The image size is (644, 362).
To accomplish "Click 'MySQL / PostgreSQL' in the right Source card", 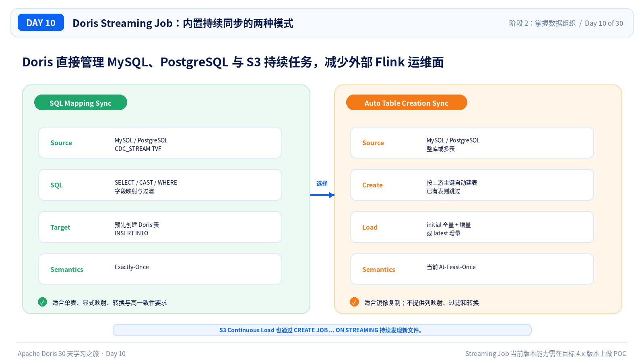I will [x=453, y=140].
